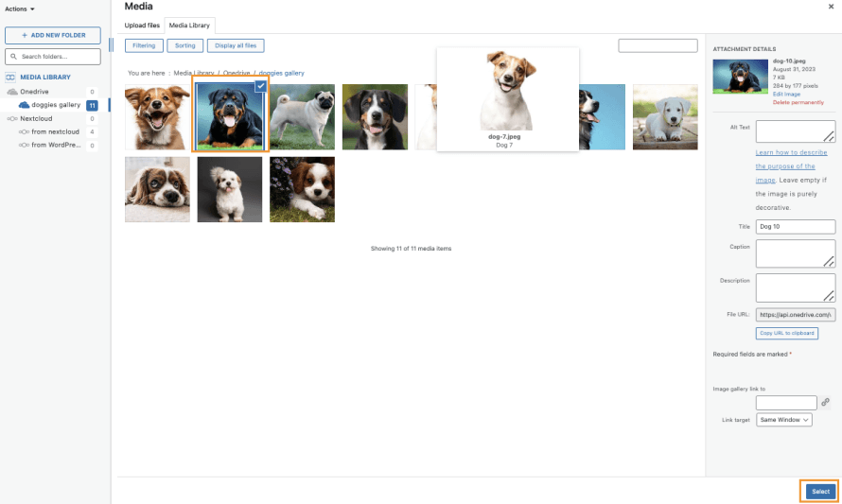Image resolution: width=842 pixels, height=504 pixels.
Task: Select the pug on grass thumbnail
Action: 303,117
